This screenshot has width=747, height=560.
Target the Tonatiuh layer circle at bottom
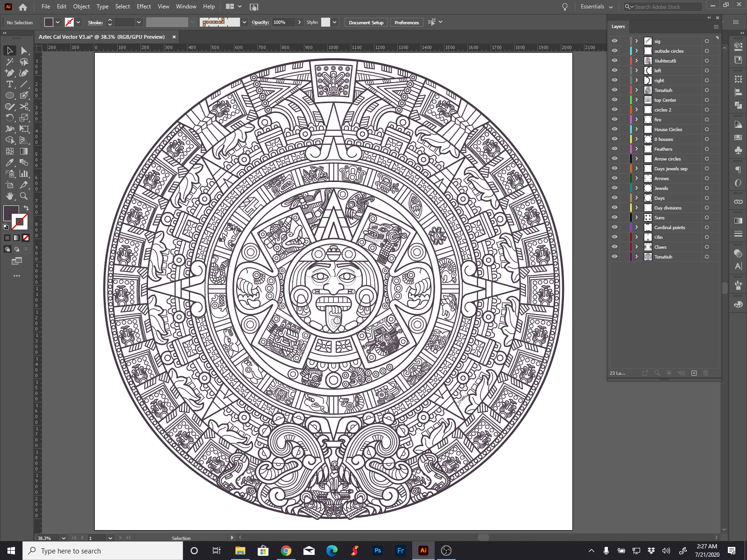[x=707, y=257]
